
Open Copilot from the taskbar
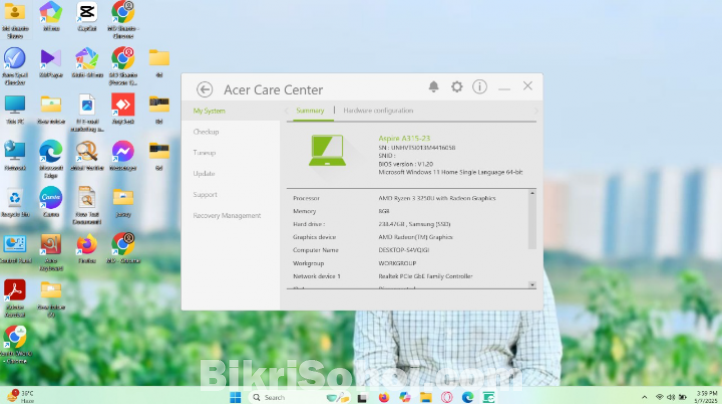click(x=405, y=397)
